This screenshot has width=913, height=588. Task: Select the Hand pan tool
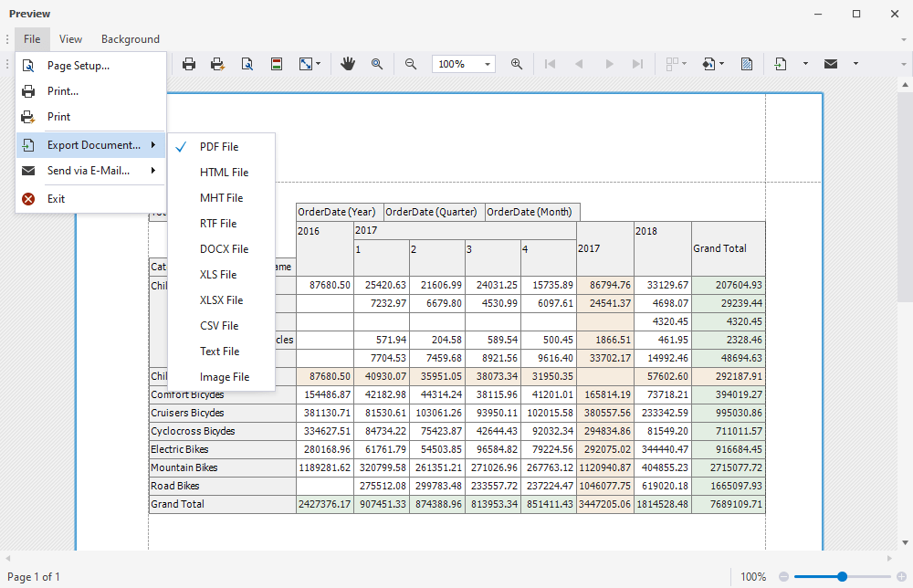click(348, 64)
